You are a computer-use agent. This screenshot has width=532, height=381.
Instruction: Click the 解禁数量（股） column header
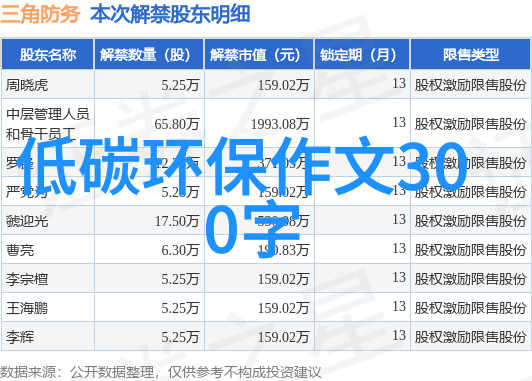point(149,54)
